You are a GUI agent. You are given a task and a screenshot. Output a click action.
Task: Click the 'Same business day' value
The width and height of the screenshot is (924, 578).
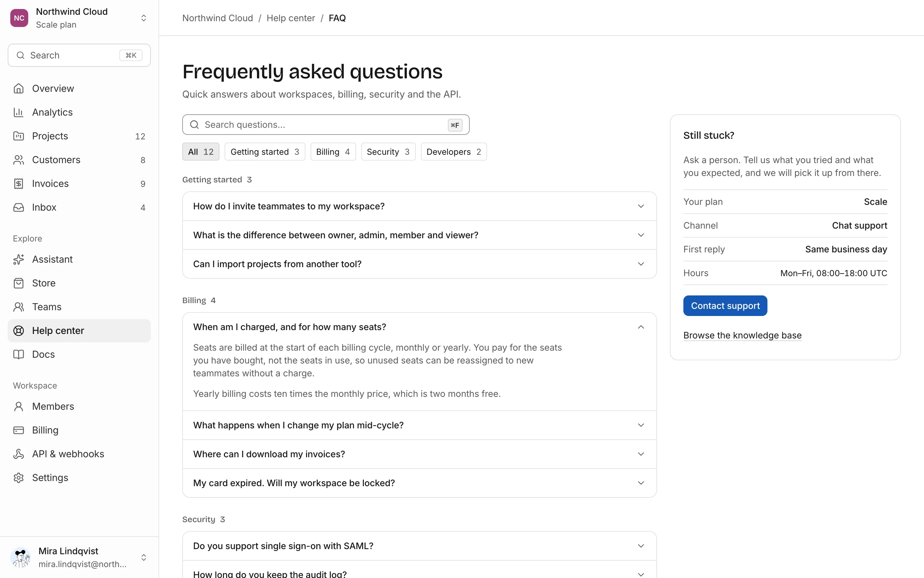pyautogui.click(x=846, y=249)
